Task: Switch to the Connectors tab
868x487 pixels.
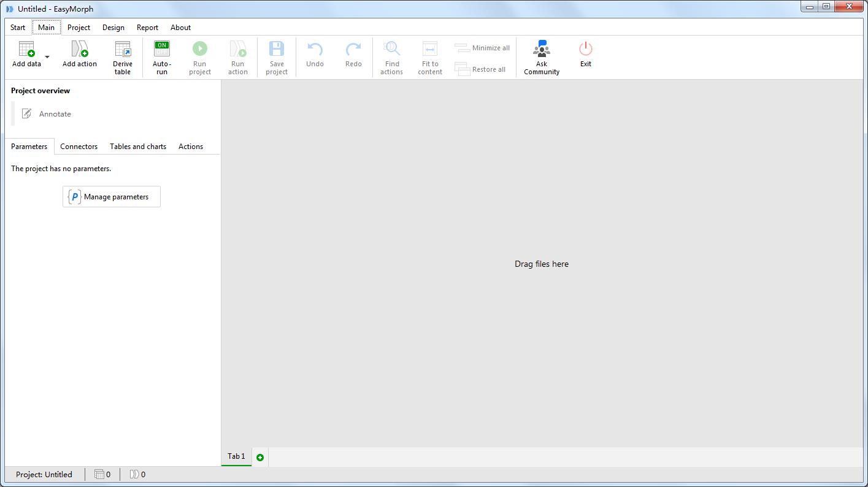Action: point(79,147)
